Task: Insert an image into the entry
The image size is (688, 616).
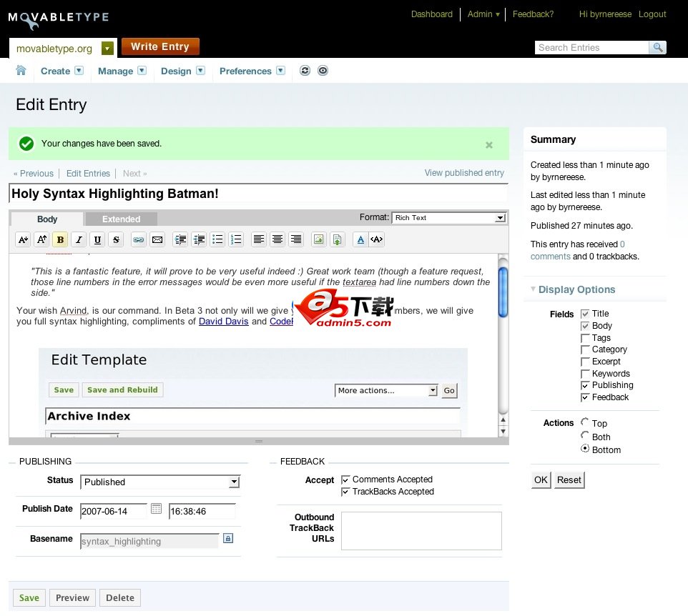Action: click(x=318, y=239)
